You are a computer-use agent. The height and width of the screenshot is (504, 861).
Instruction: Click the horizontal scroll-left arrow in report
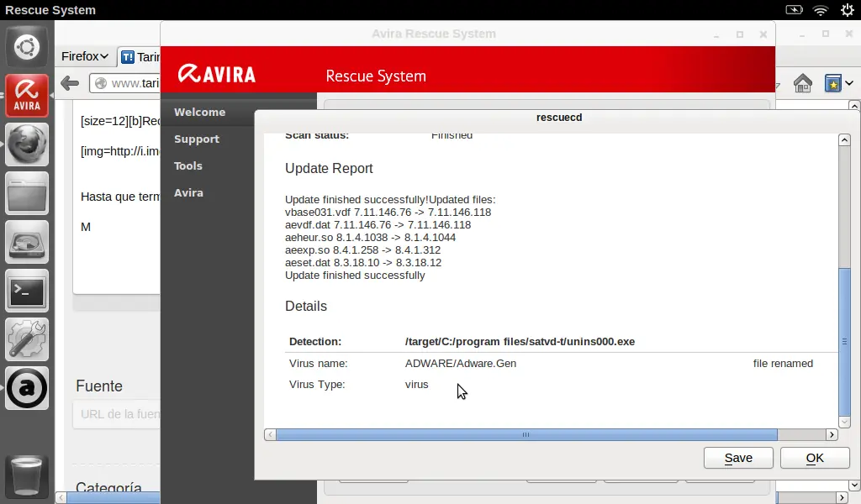[270, 435]
